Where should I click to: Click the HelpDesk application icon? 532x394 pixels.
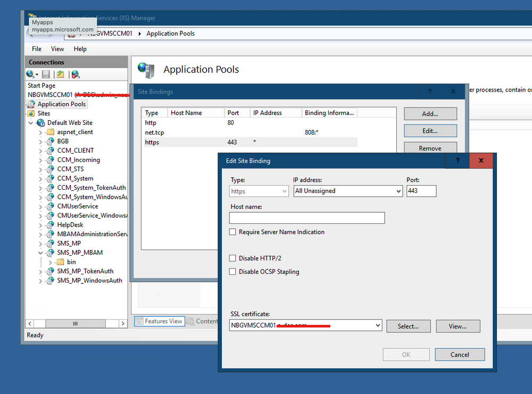point(50,225)
